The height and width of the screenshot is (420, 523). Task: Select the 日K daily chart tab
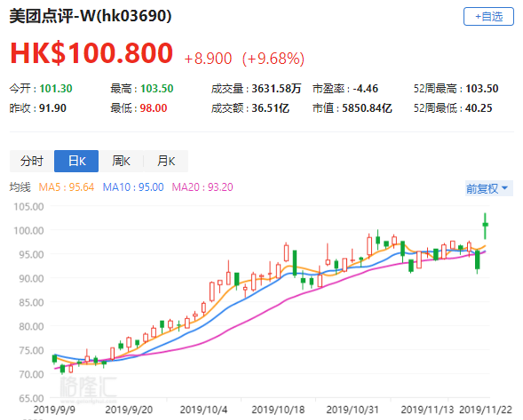coord(76,161)
